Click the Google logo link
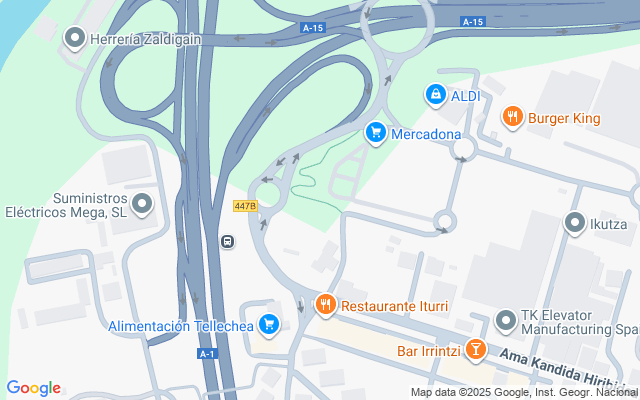 click(x=33, y=388)
